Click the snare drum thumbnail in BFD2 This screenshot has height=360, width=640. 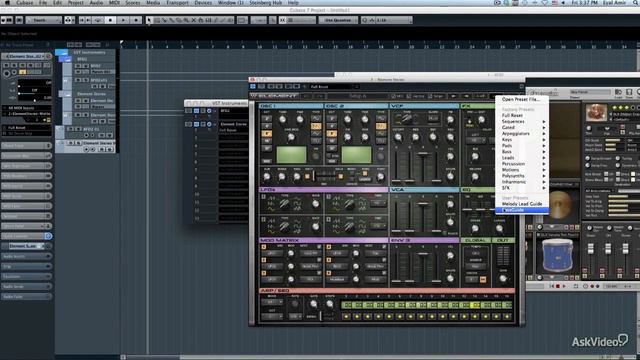tap(558, 255)
